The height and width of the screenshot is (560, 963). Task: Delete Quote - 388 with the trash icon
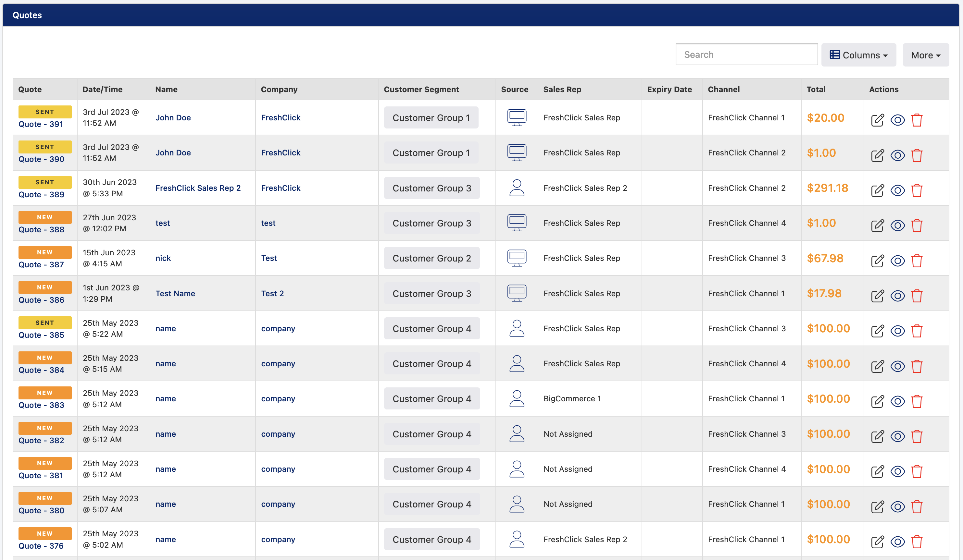coord(917,225)
